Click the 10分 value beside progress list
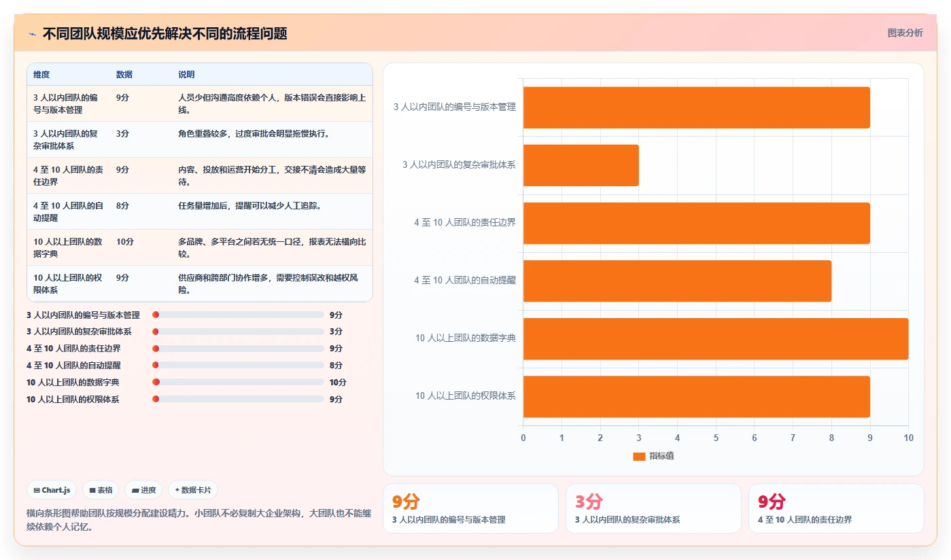The height and width of the screenshot is (560, 951). click(x=338, y=383)
